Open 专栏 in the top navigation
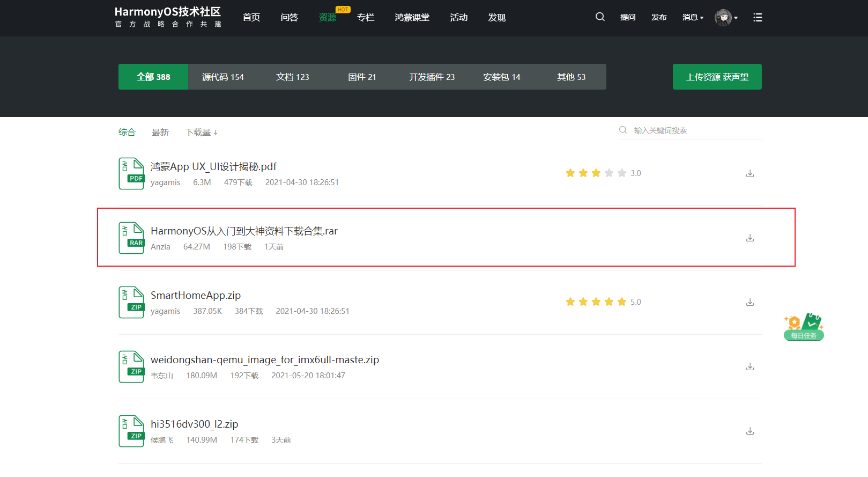The height and width of the screenshot is (477, 868). [x=366, y=17]
